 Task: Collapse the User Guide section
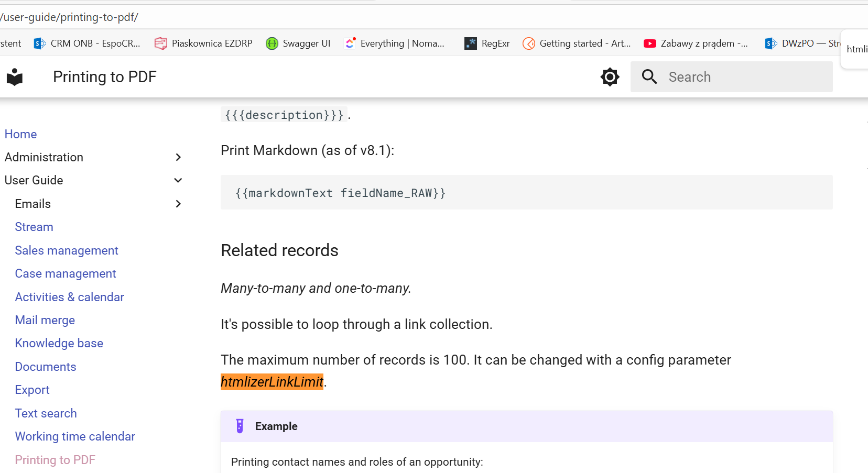(x=178, y=180)
